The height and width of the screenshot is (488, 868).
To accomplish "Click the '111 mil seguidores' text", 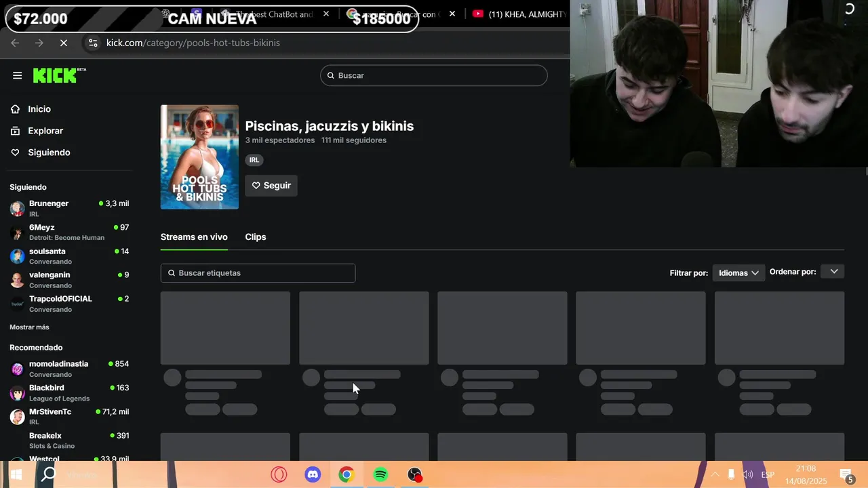I will click(354, 140).
